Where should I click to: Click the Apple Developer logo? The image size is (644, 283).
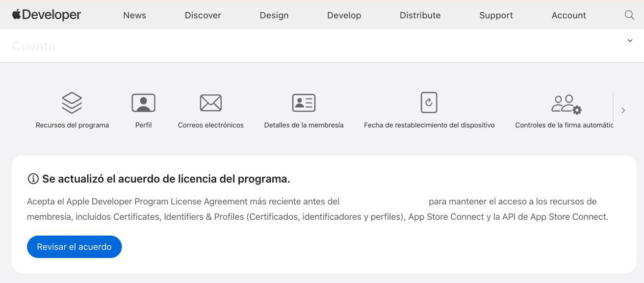pyautogui.click(x=46, y=15)
